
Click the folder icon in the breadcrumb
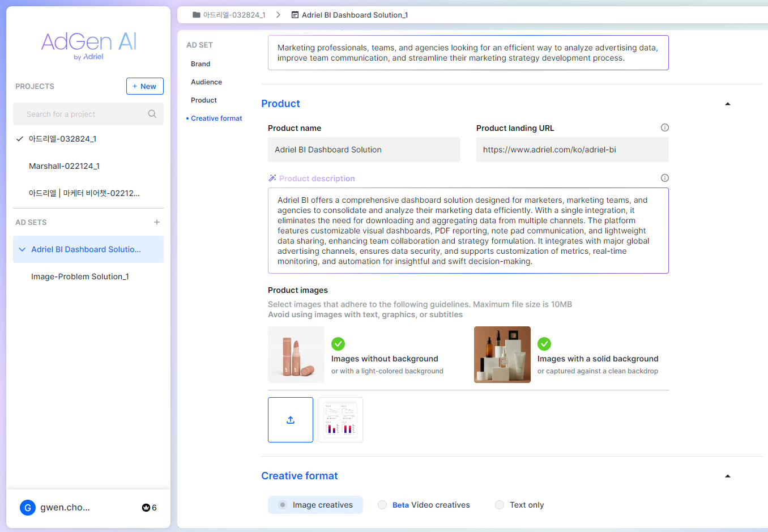pos(197,15)
